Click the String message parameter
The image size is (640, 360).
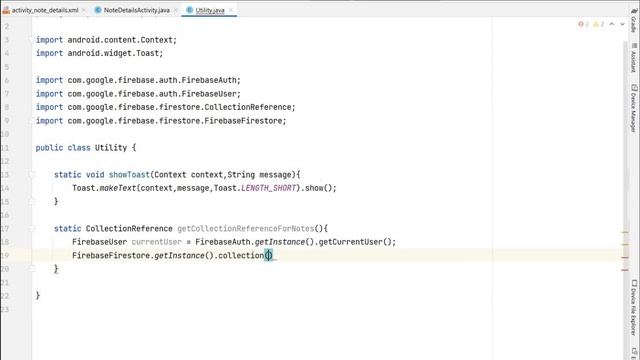(x=261, y=175)
